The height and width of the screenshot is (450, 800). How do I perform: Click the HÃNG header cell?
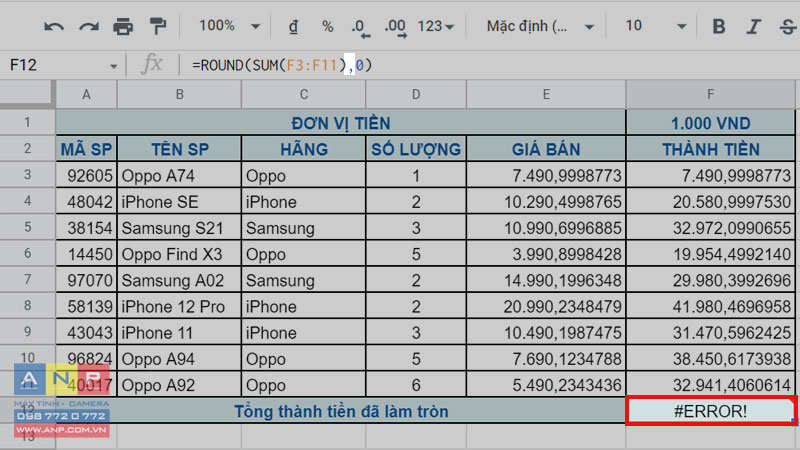click(304, 149)
